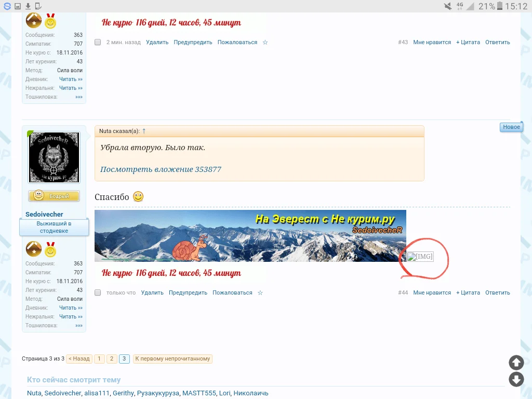Go to page 1 in pagination

tap(99, 358)
